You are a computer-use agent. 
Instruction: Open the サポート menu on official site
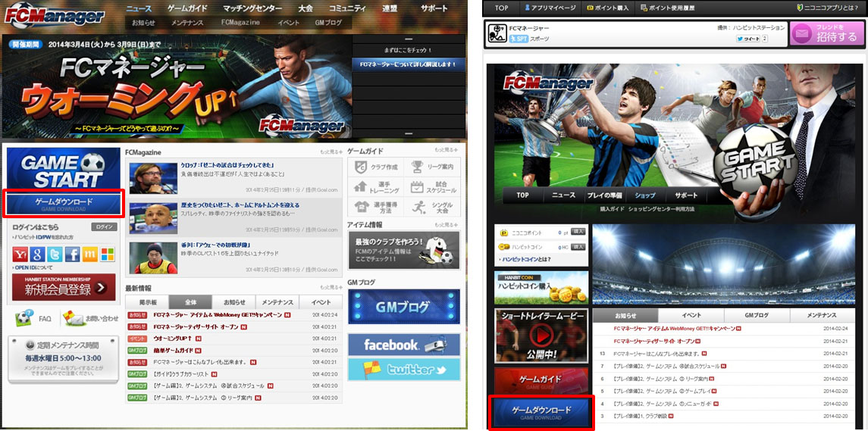tap(434, 8)
